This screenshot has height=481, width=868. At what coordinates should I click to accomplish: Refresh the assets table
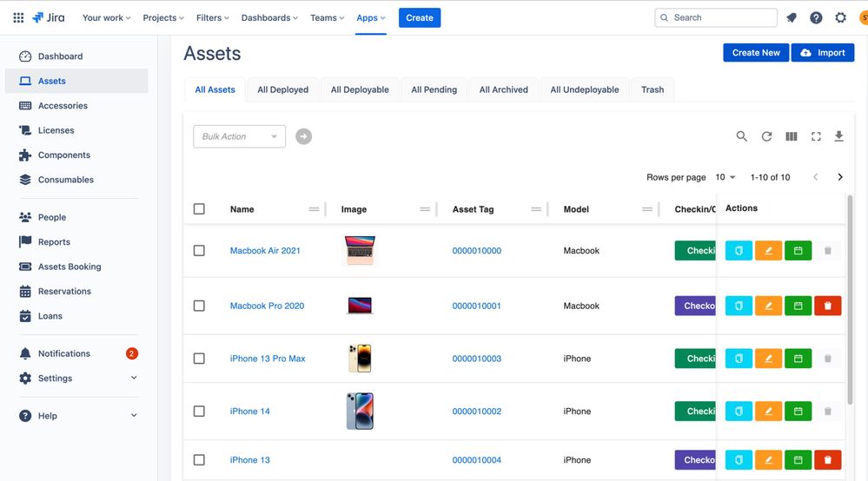point(766,136)
